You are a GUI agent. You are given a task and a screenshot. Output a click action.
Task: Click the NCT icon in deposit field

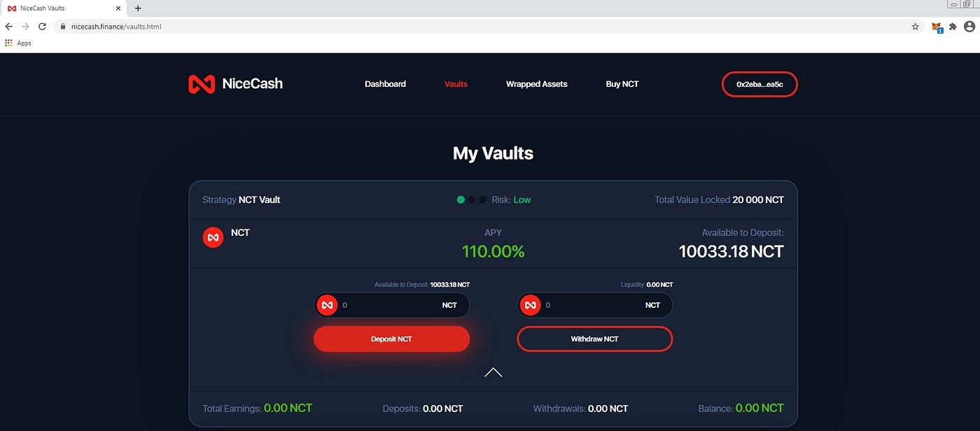[x=327, y=305]
